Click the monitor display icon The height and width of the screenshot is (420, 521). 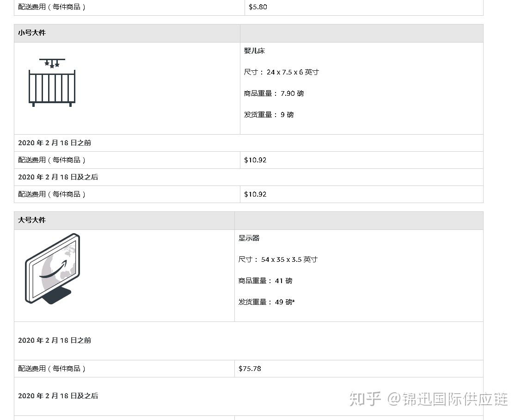coord(53,269)
